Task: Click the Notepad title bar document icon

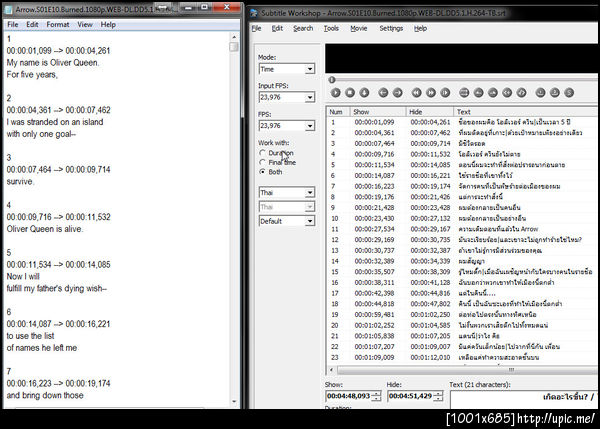Action: pyautogui.click(x=8, y=10)
